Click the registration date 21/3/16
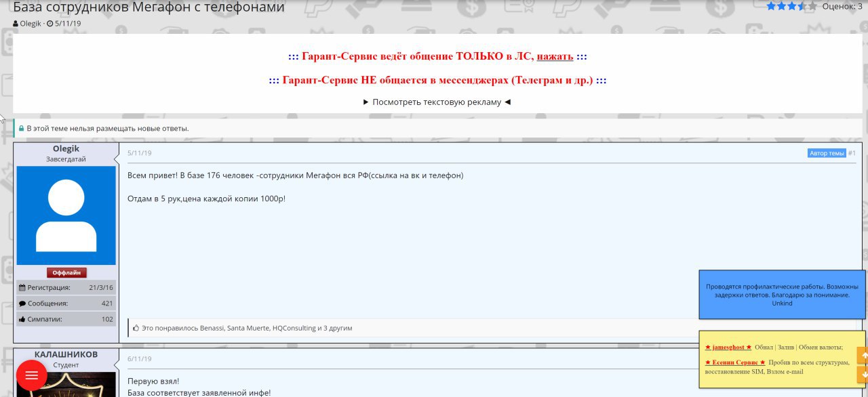 click(x=101, y=287)
